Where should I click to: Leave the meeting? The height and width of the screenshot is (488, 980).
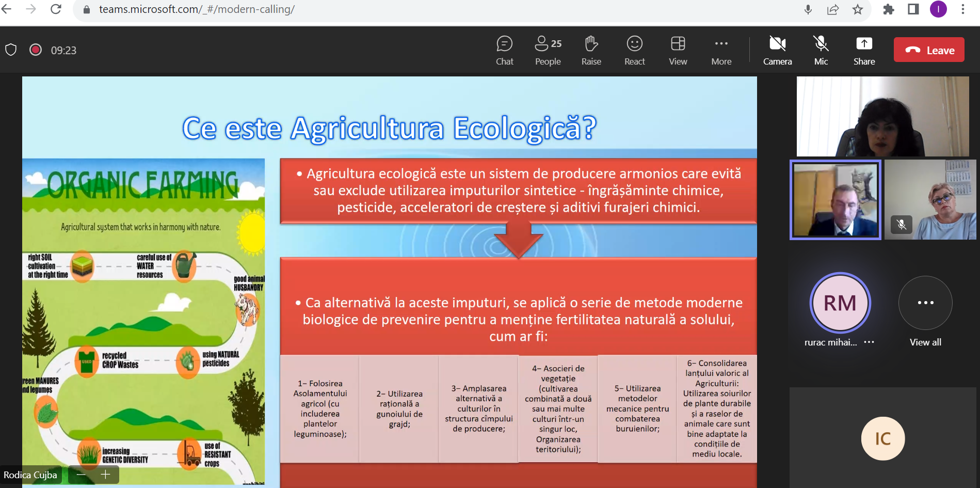click(929, 50)
